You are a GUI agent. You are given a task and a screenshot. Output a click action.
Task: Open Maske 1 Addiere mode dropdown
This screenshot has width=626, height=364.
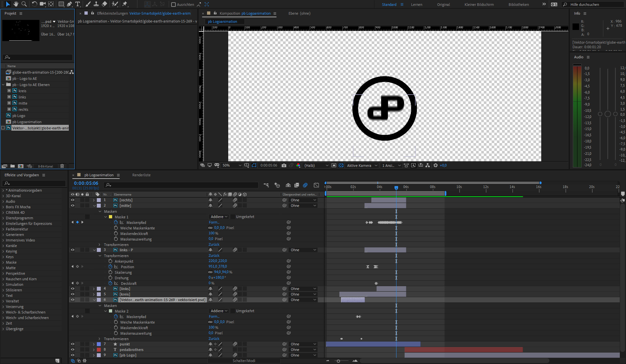(x=219, y=217)
